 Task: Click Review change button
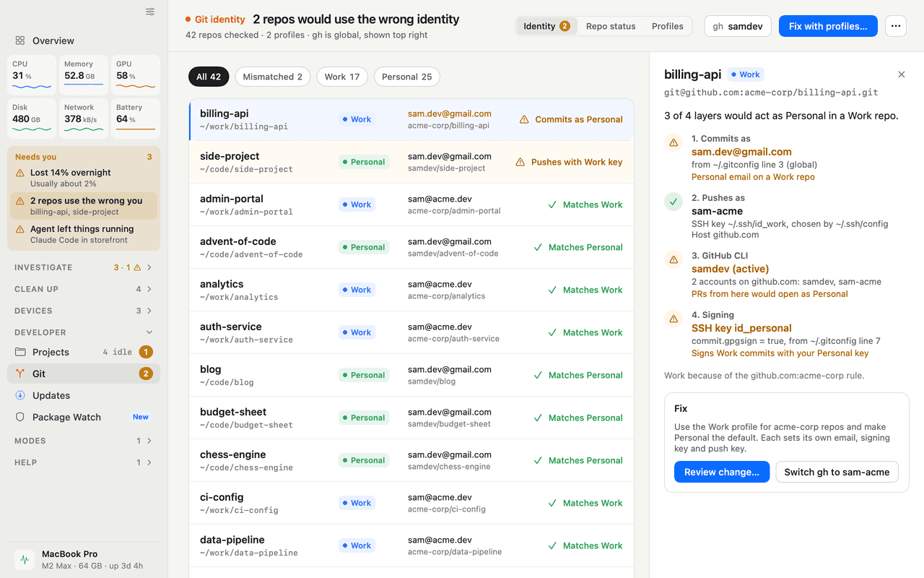point(722,472)
